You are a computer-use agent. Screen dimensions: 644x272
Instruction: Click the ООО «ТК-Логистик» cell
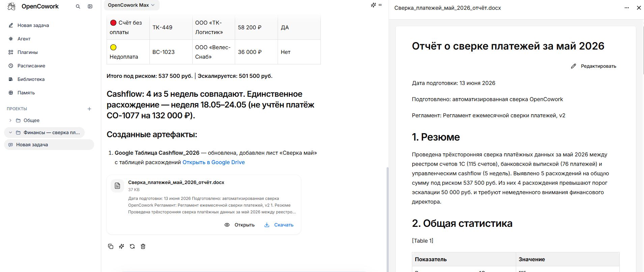click(214, 27)
